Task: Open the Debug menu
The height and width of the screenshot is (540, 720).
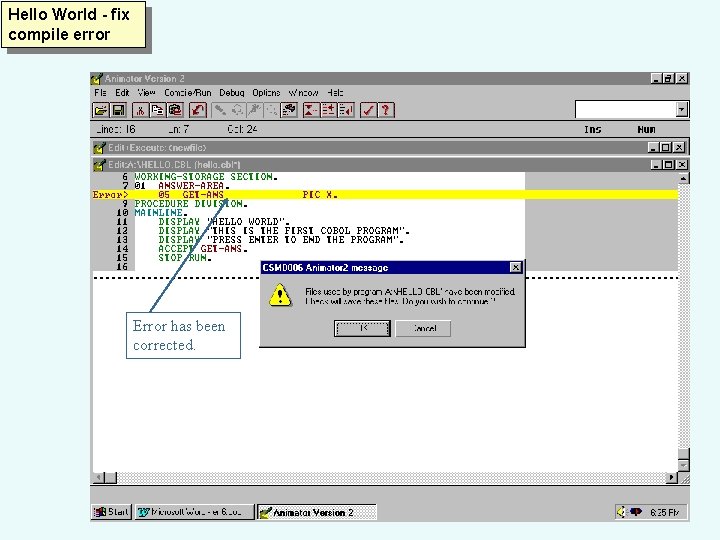Action: (231, 93)
